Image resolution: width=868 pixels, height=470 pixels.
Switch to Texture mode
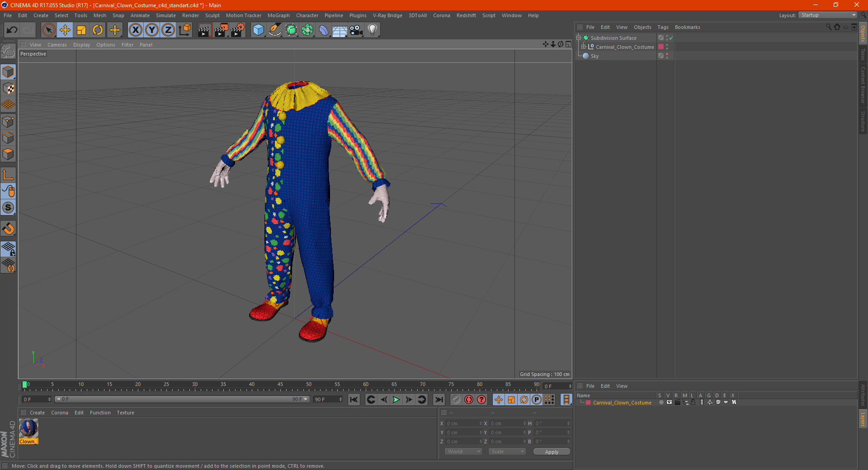pos(8,89)
